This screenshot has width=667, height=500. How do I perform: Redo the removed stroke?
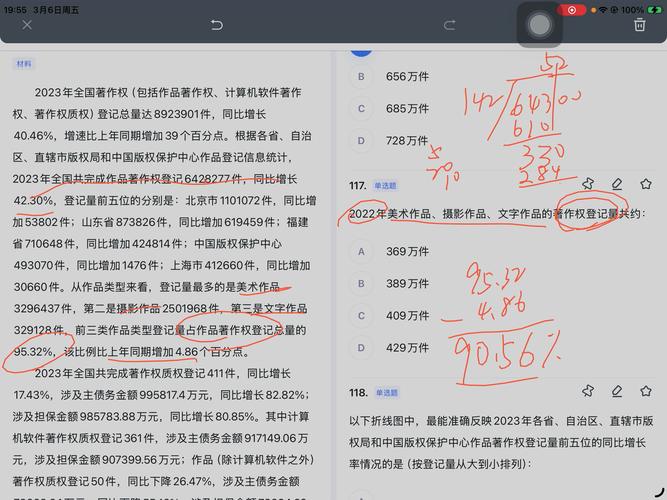(x=450, y=25)
